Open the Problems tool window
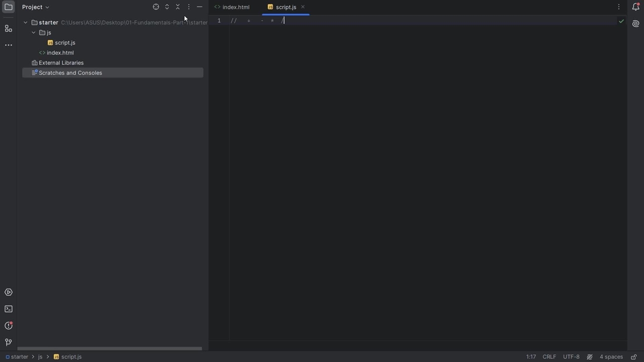Screen dimensions: 644x362 (x=8, y=326)
